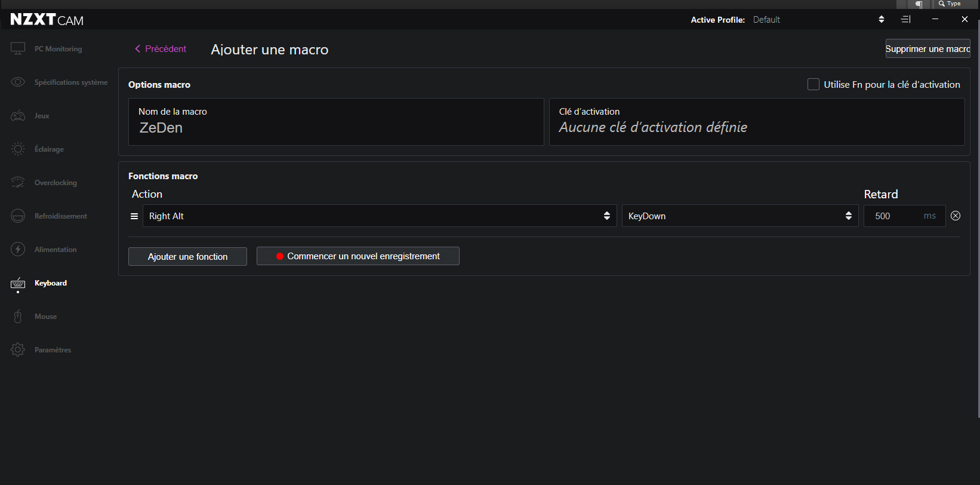
Task: Click the Spécifications système eye icon
Action: click(18, 82)
